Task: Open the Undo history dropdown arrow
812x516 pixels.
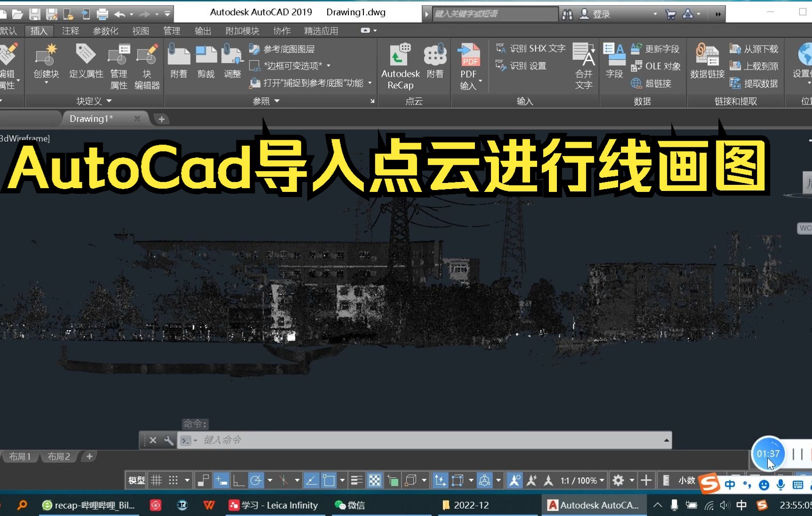Action: (131, 14)
